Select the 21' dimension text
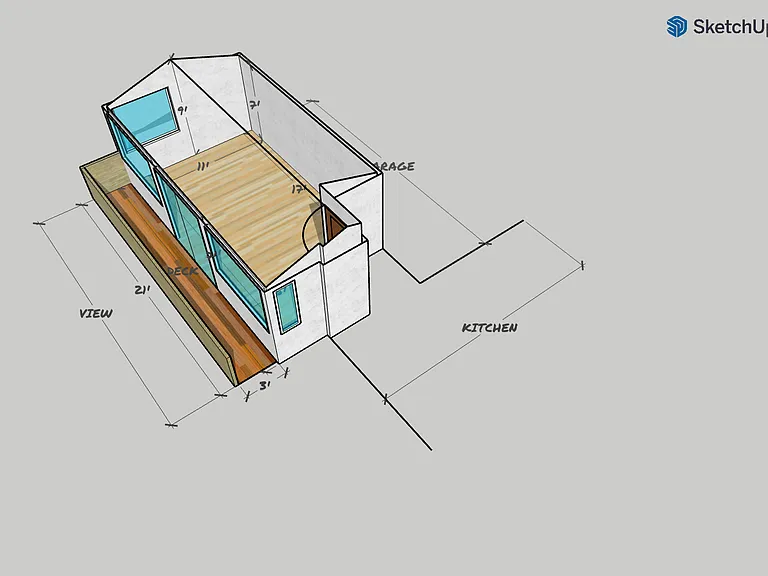Screen dimensions: 768x576 pyautogui.click(x=142, y=290)
